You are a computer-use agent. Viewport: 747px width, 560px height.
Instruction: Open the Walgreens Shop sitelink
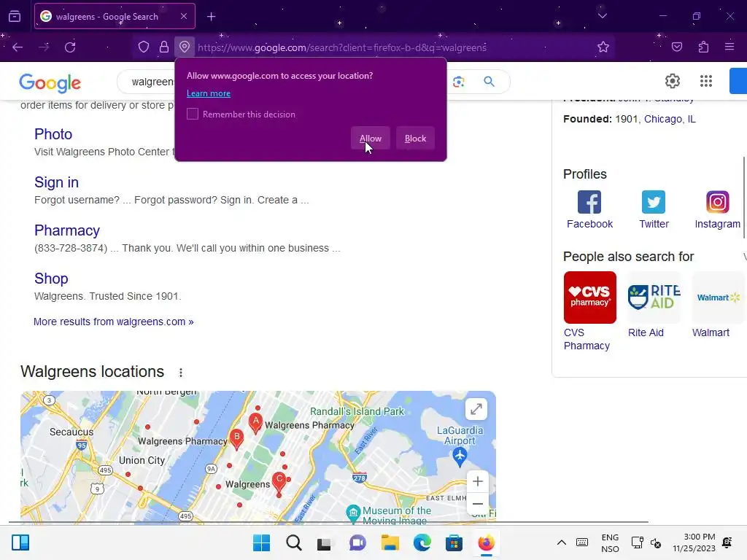click(x=51, y=279)
